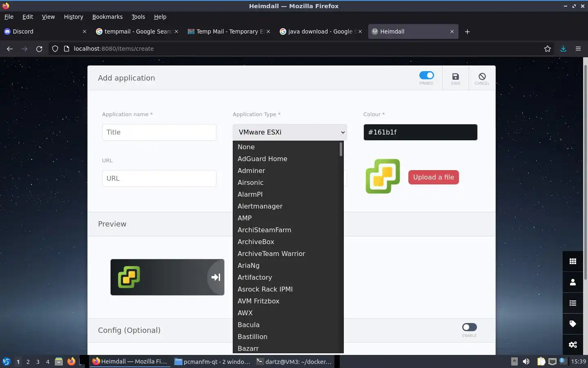Choose ArchiveBox from the list

click(286, 242)
